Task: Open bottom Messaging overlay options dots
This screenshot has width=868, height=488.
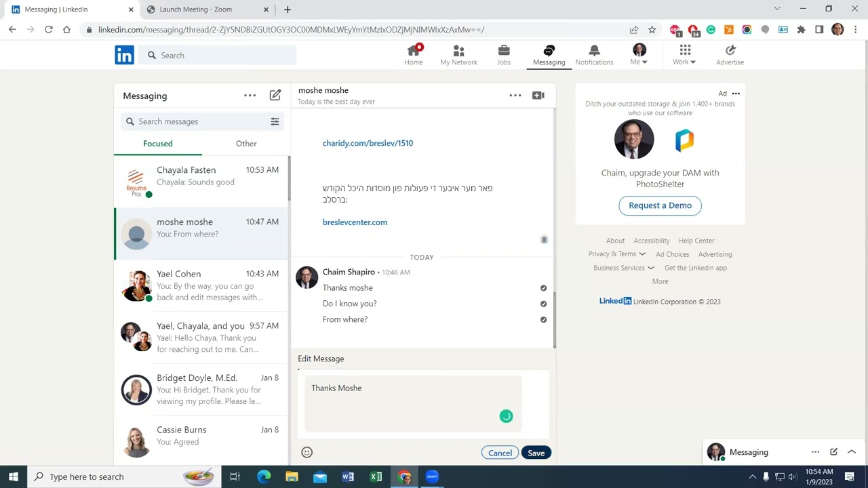Action: click(815, 452)
